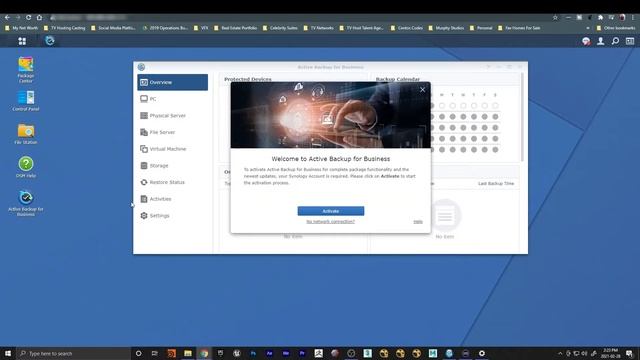Click the Windows 'Type here to search' box
This screenshot has width=640, height=360.
pyautogui.click(x=73, y=353)
